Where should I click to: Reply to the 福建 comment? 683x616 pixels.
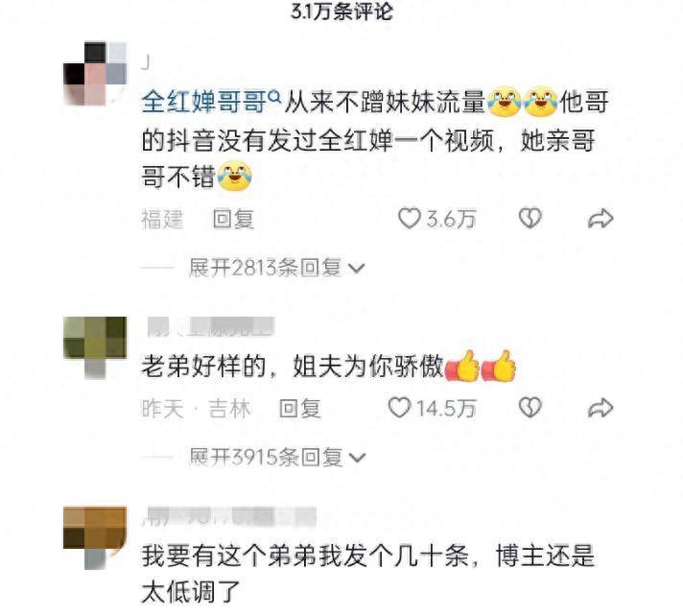[233, 219]
